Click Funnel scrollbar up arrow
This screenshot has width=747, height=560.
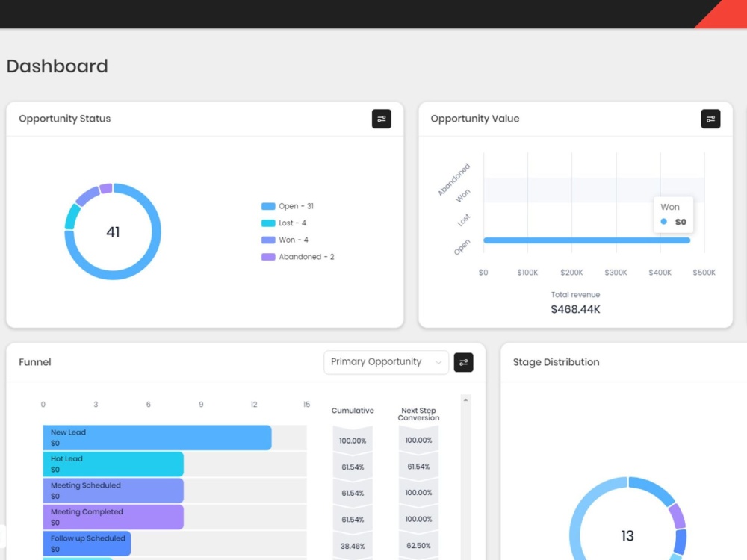click(x=465, y=400)
